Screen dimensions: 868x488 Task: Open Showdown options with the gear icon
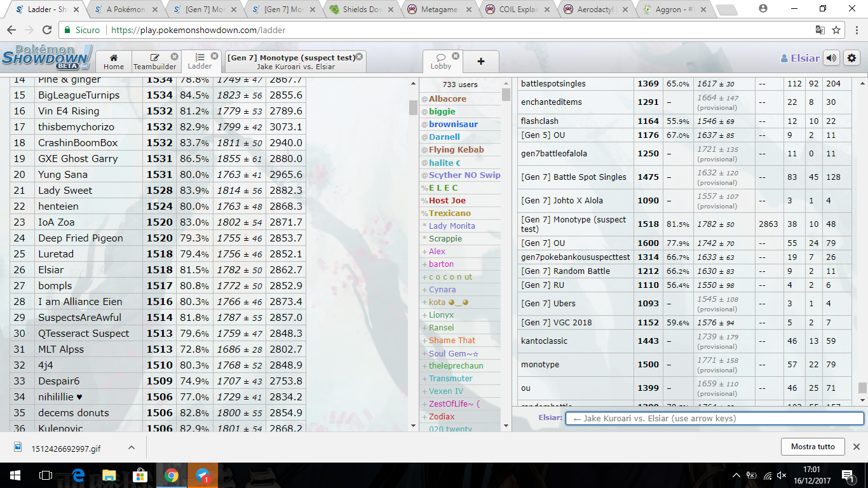point(851,57)
